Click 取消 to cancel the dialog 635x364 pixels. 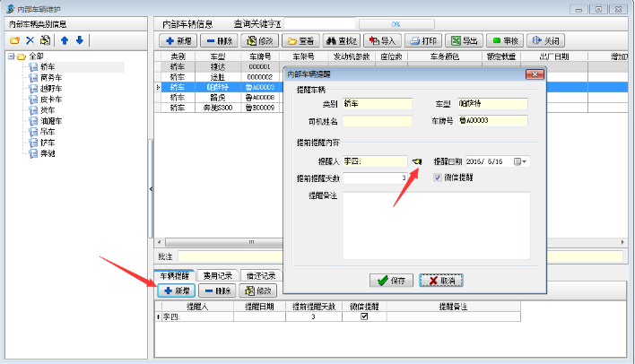point(440,280)
